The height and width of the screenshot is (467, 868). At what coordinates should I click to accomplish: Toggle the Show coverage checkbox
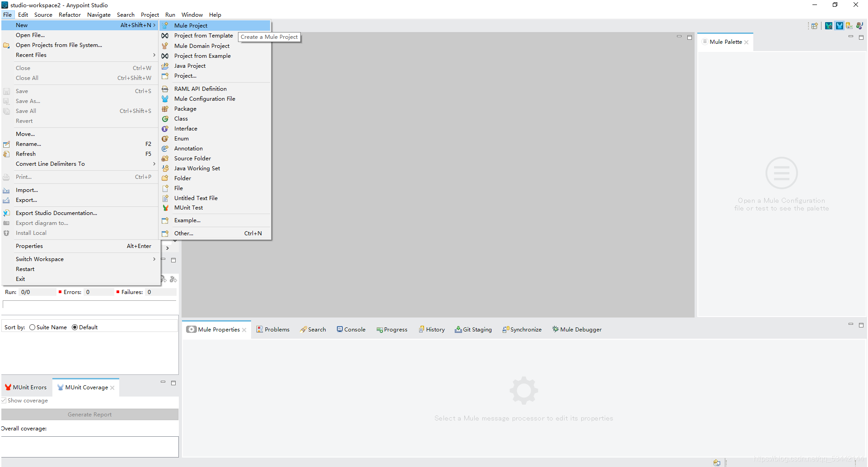4,401
